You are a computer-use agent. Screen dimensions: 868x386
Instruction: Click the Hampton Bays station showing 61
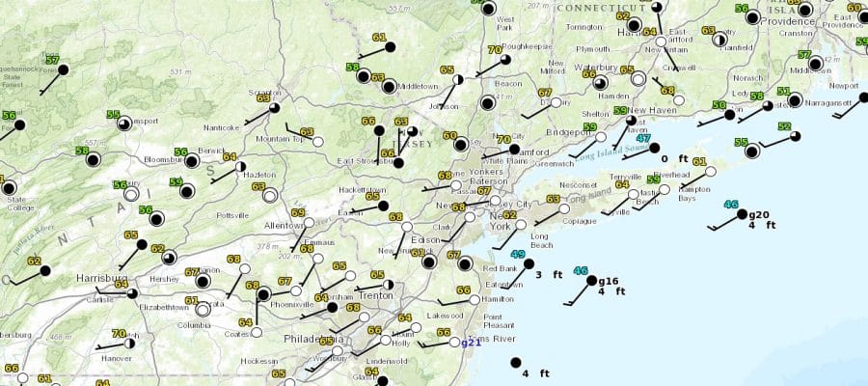pos(710,172)
